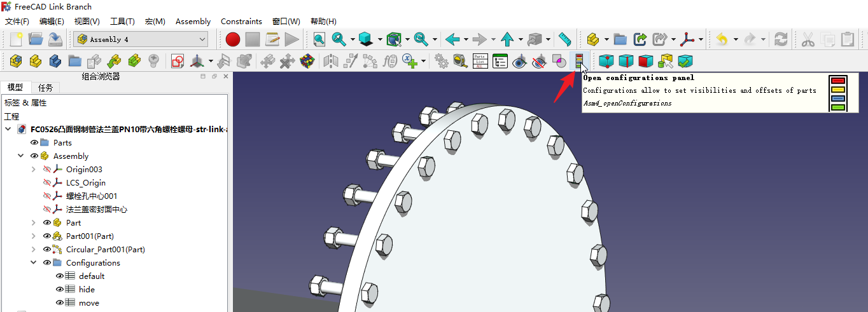868x312 pixels.
Task: Click the measure tape tool icon
Action: (461, 61)
